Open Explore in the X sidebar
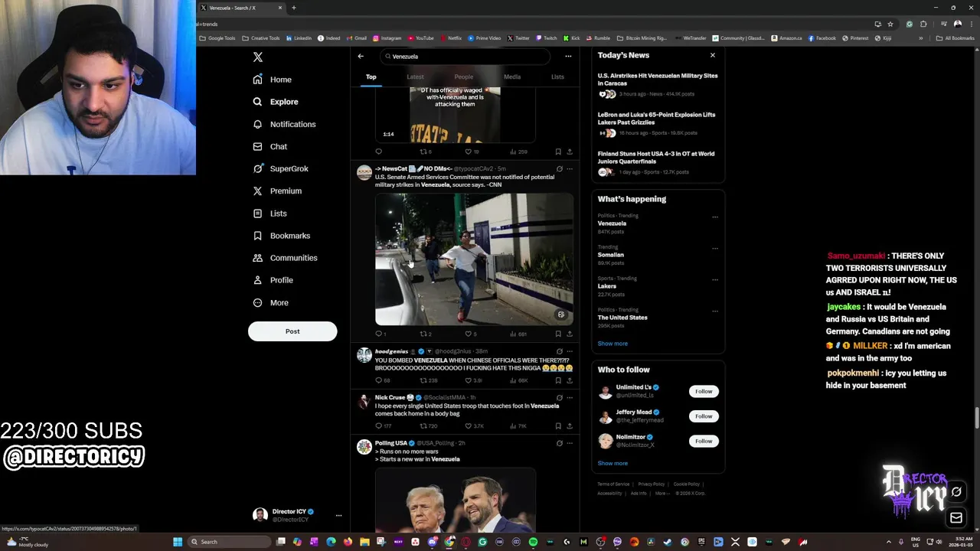The height and width of the screenshot is (551, 980). coord(276,102)
